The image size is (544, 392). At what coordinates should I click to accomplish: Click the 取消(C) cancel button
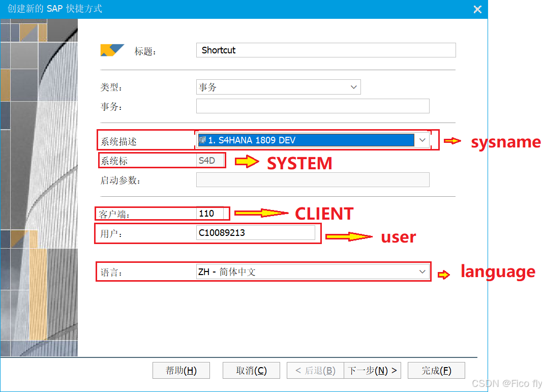pyautogui.click(x=251, y=371)
